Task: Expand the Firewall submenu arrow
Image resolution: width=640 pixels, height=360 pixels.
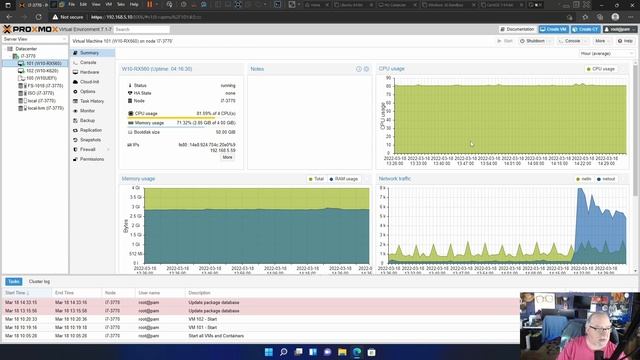Action: pos(108,150)
